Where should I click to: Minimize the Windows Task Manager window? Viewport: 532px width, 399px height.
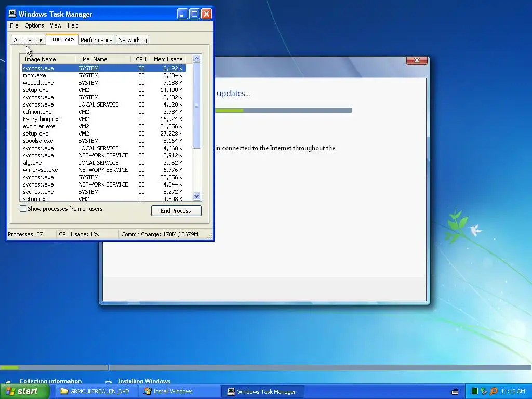coord(182,14)
